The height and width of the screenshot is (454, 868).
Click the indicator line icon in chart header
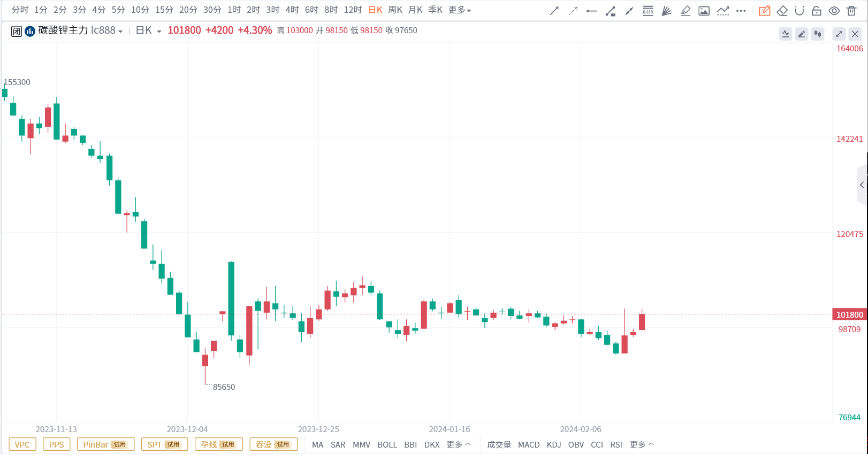pos(786,34)
